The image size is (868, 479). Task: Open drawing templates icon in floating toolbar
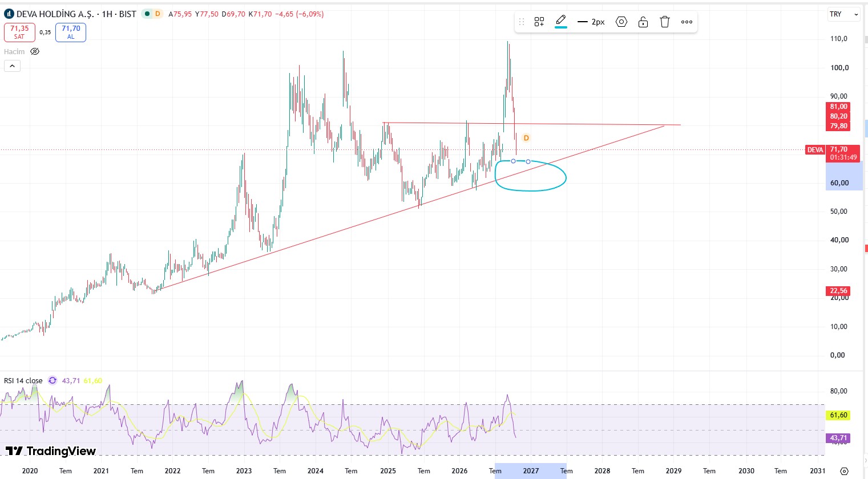tap(539, 22)
